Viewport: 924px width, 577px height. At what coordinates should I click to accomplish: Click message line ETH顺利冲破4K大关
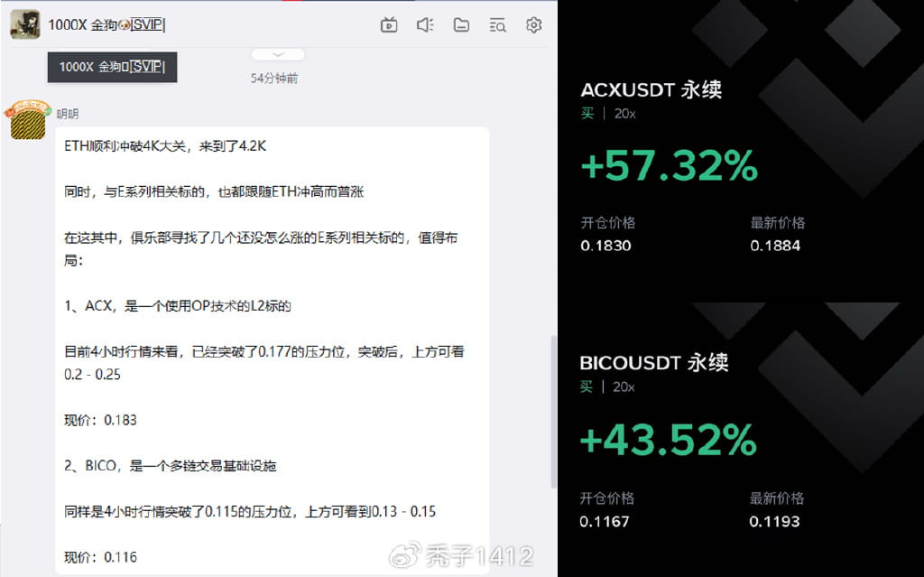point(165,145)
